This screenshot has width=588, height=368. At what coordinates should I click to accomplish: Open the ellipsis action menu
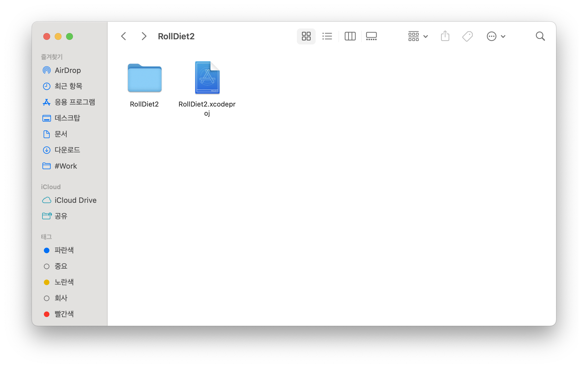click(496, 36)
